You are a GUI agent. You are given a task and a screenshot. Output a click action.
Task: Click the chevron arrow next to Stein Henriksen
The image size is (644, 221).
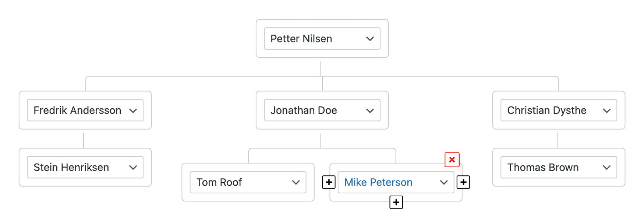click(x=133, y=168)
